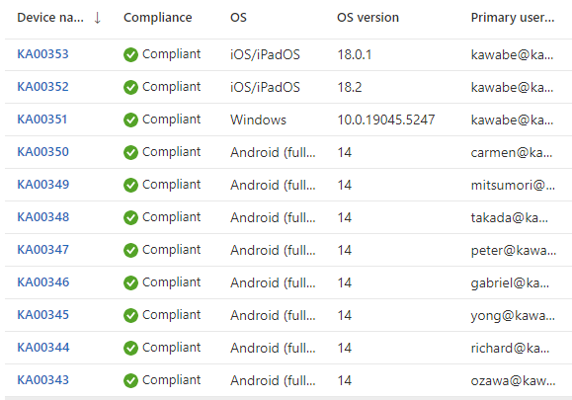Sort by Primary user column header
572x400 pixels.
pos(513,18)
